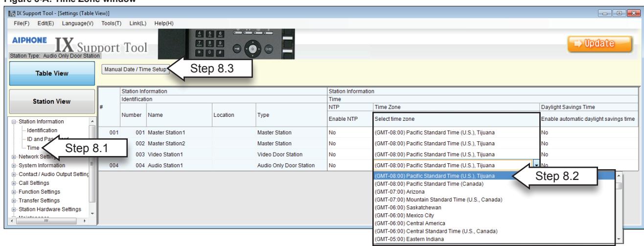The height and width of the screenshot is (246, 644).
Task: Click the time zone list scrollbar up arrow
Action: 619,175
